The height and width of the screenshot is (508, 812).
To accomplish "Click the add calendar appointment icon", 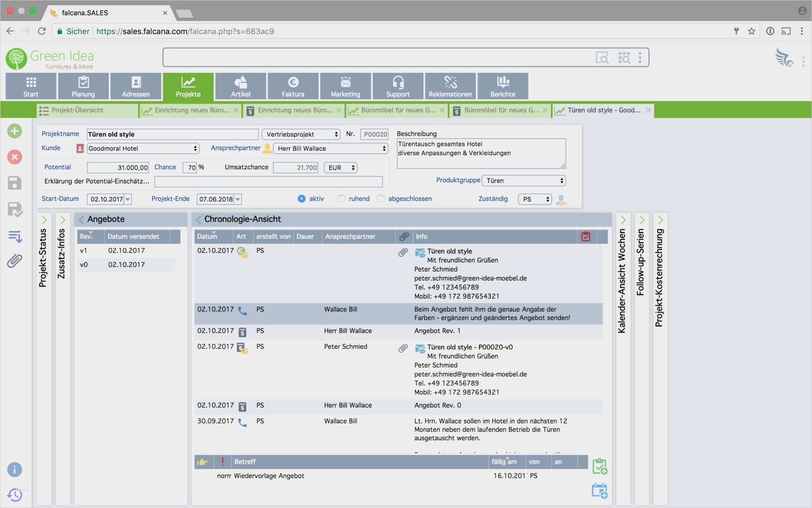I will click(x=599, y=491).
